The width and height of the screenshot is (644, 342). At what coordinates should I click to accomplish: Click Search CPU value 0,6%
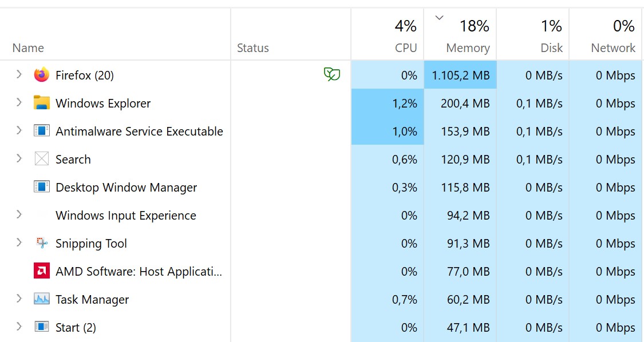[x=405, y=160]
